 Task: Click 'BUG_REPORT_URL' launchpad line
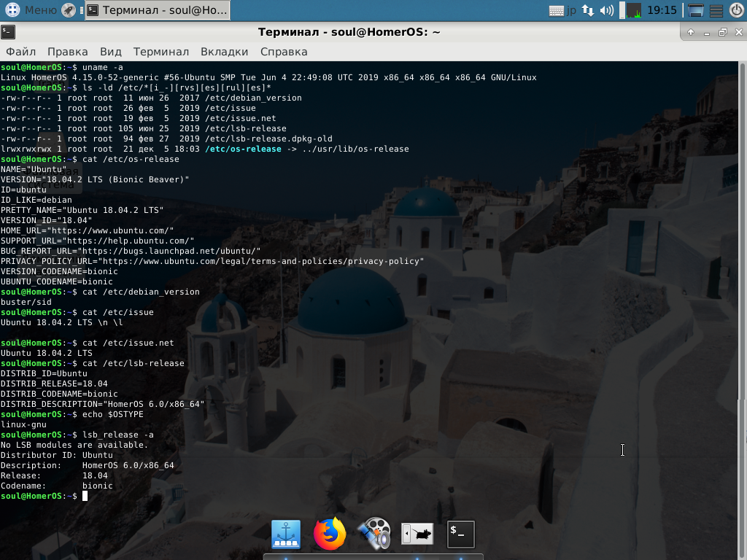131,251
